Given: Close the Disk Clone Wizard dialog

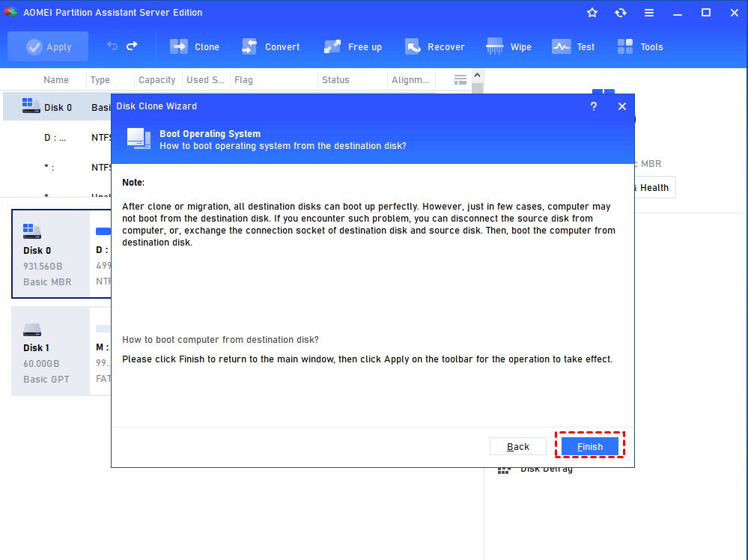Looking at the screenshot, I should [622, 106].
